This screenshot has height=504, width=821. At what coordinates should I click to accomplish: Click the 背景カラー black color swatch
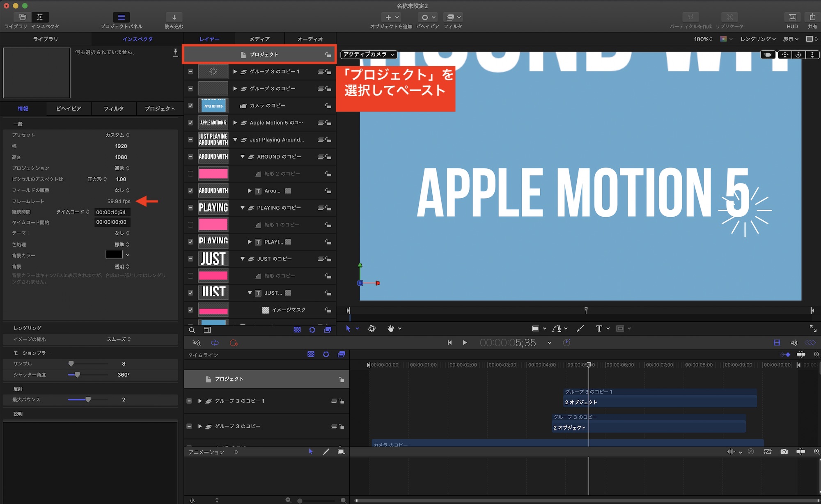114,255
